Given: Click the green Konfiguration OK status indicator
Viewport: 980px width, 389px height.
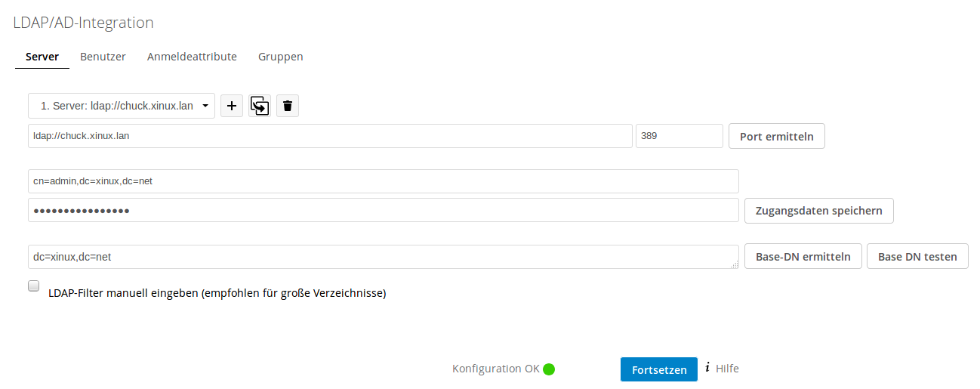Looking at the screenshot, I should click(549, 369).
